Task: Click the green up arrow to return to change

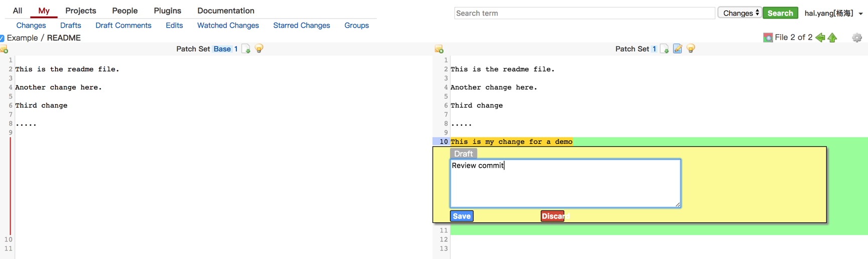Action: coord(832,38)
